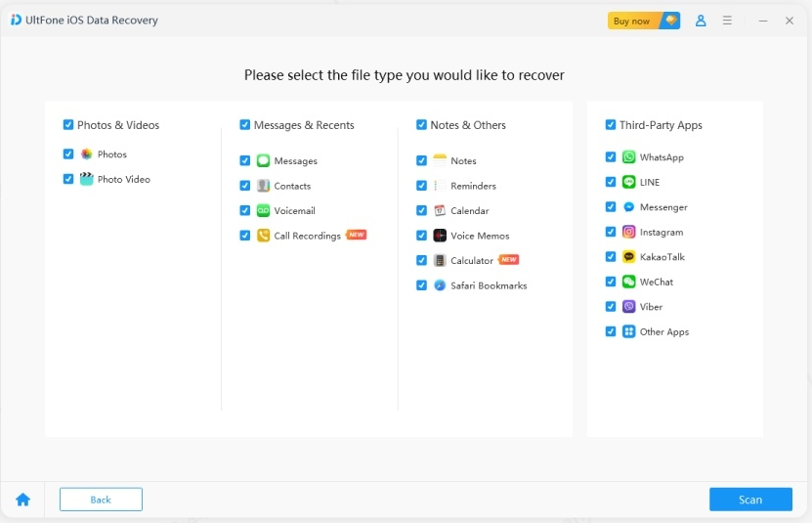Open the hamburger menu in title bar
The width and height of the screenshot is (812, 523).
pyautogui.click(x=727, y=21)
